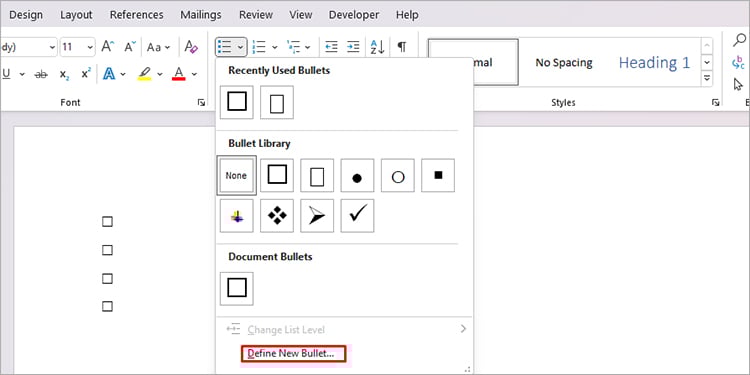Select square bullet under Document Bullets

(x=237, y=288)
